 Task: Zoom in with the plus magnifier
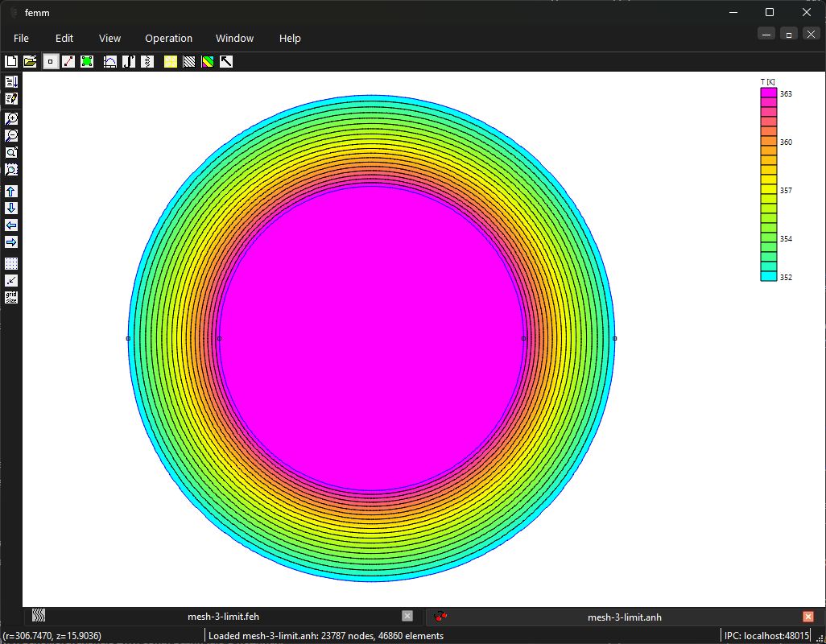(11, 118)
